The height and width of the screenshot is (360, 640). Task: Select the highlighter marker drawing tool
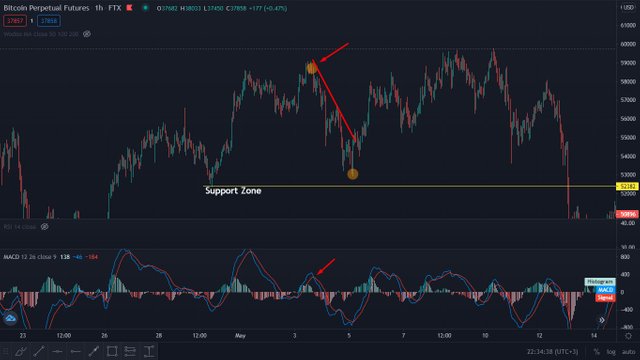(x=93, y=351)
